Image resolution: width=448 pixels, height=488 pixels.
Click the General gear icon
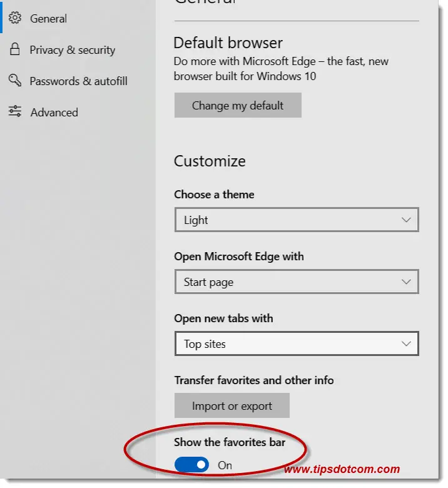(15, 18)
